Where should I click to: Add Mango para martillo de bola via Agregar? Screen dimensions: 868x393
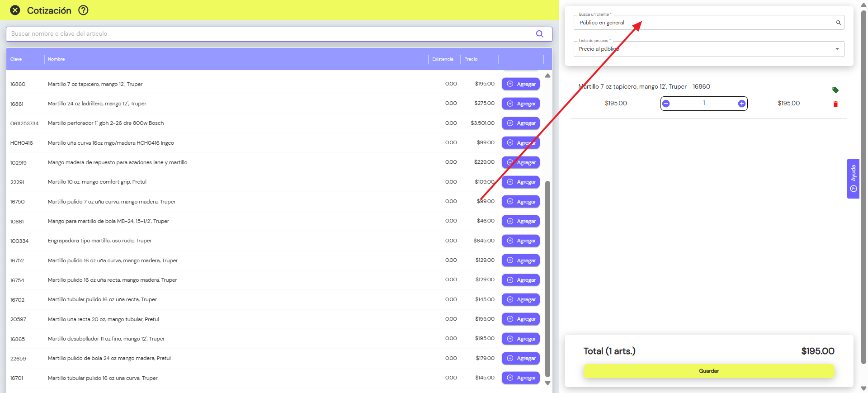pos(521,221)
